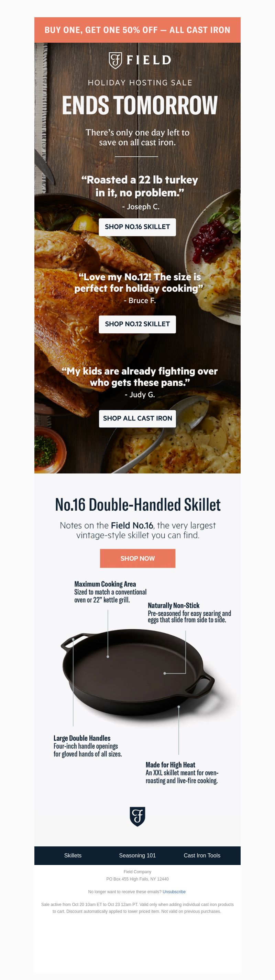Open the Shop No.16 Skillet button
The height and width of the screenshot is (980, 275).
click(137, 227)
